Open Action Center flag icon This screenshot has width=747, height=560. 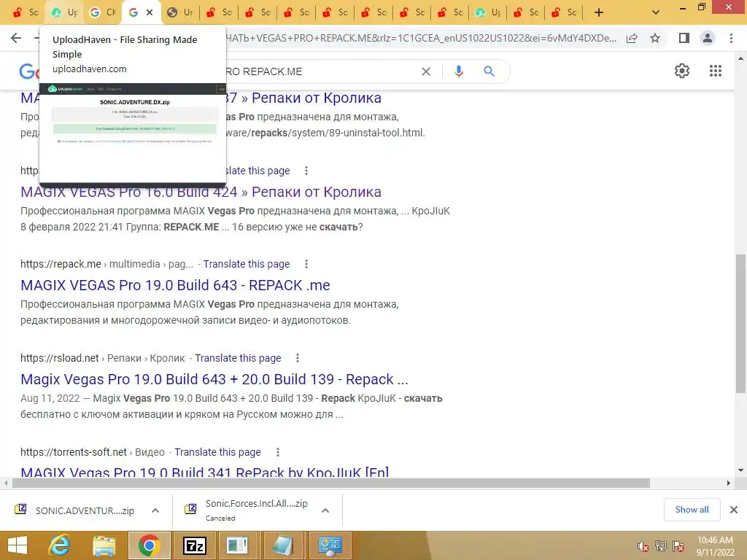tap(678, 546)
